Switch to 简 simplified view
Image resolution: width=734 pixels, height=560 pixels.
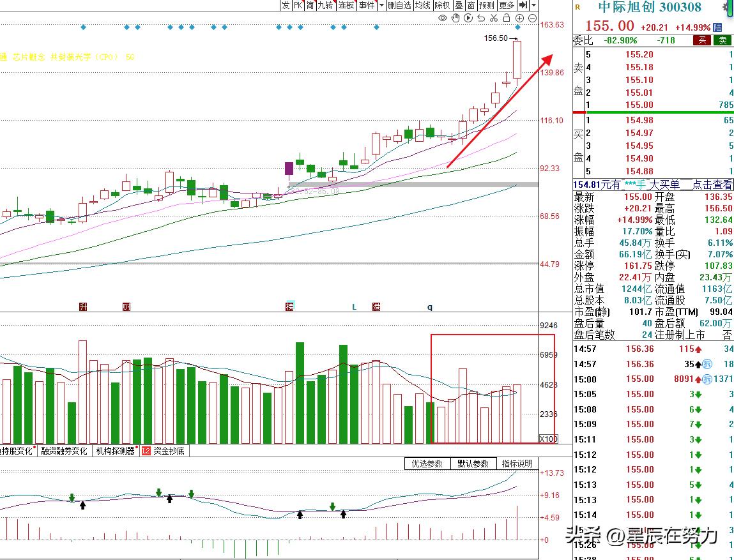pyautogui.click(x=310, y=5)
